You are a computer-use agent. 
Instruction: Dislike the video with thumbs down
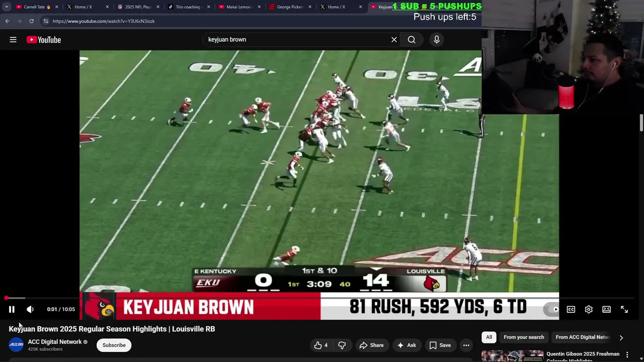[x=342, y=345]
